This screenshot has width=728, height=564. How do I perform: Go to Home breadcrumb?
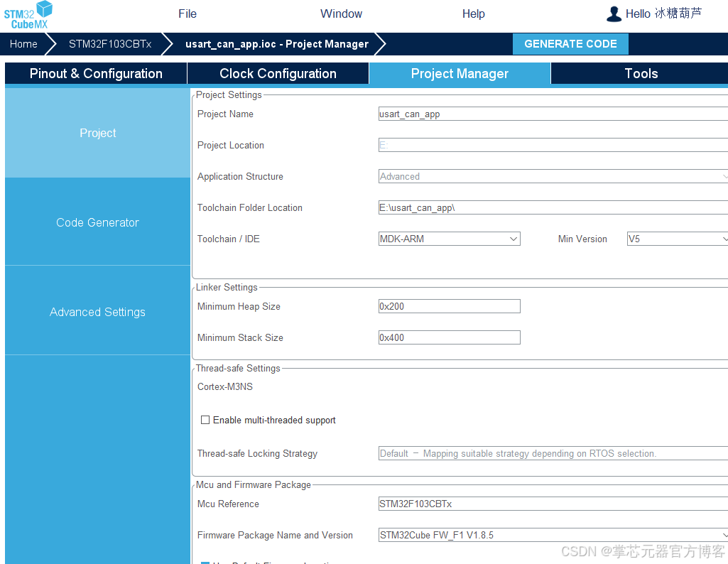(x=23, y=44)
